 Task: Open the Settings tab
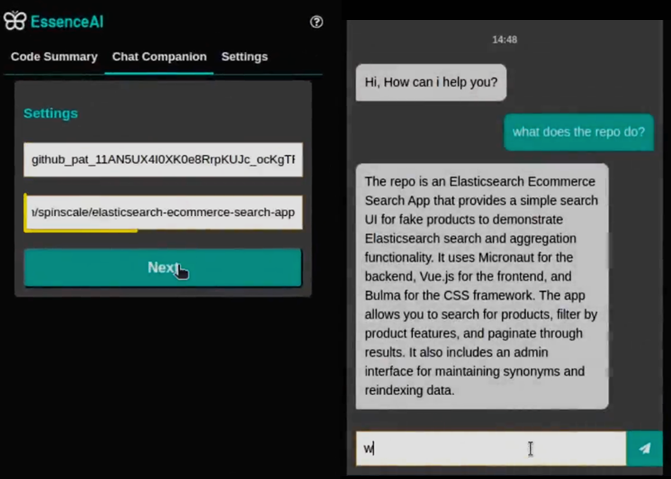(x=244, y=57)
